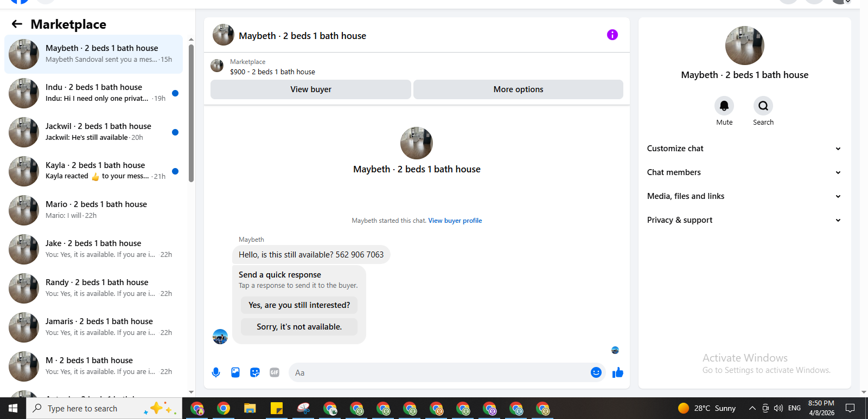Screen dimensions: 868x419
Task: Click the '$900 - 2 beds 1 bath house' listing text
Action: click(272, 72)
